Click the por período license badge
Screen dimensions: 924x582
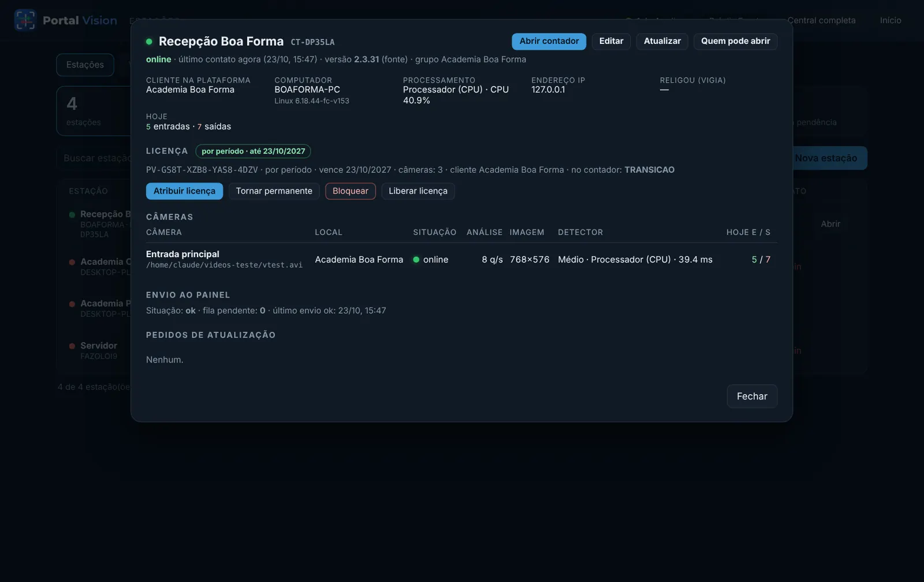click(x=254, y=151)
